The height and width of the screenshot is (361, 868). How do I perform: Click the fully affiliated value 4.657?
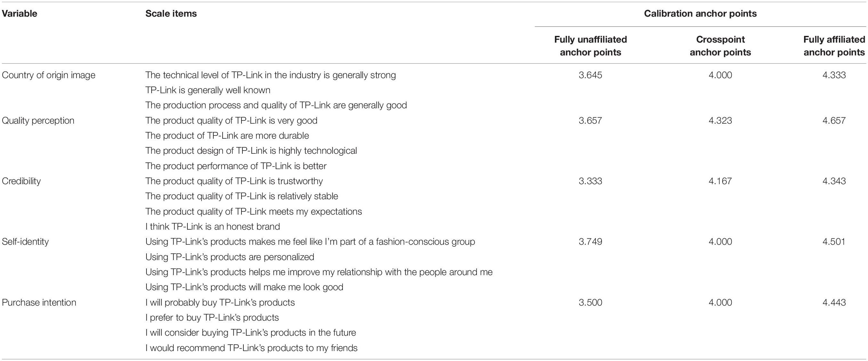tap(834, 120)
